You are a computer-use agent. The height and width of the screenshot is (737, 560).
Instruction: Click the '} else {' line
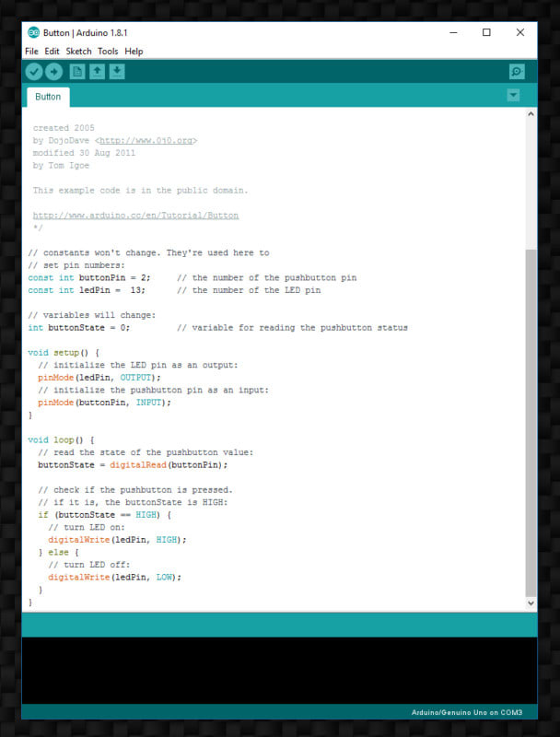(x=58, y=552)
